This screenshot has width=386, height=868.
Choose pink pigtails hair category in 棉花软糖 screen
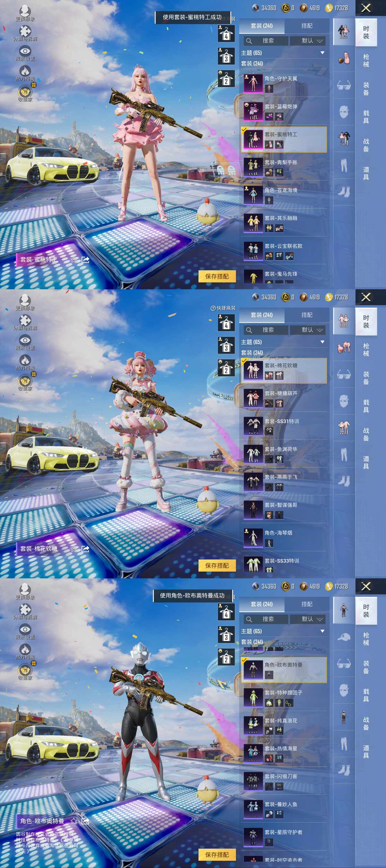(x=344, y=347)
